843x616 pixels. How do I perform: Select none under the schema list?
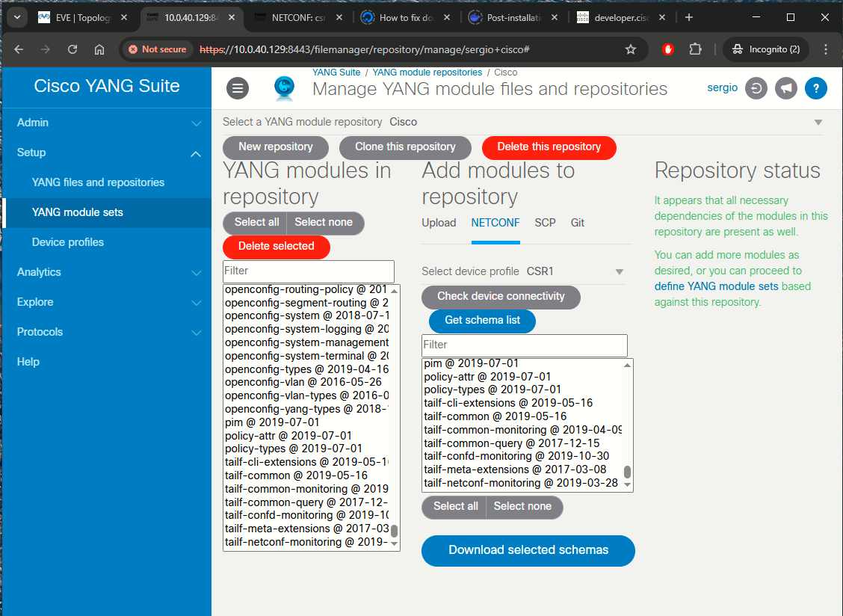523,507
